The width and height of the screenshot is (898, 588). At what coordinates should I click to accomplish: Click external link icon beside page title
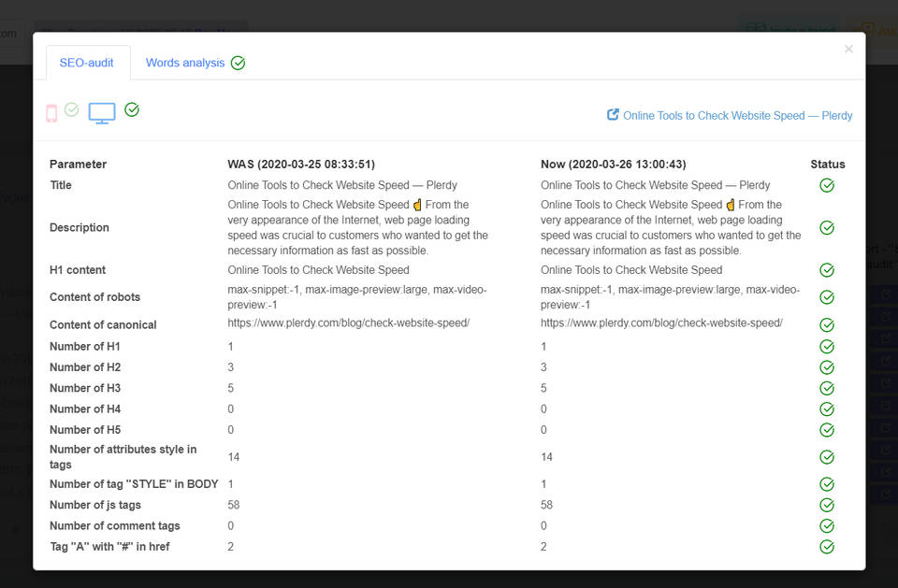click(x=614, y=115)
